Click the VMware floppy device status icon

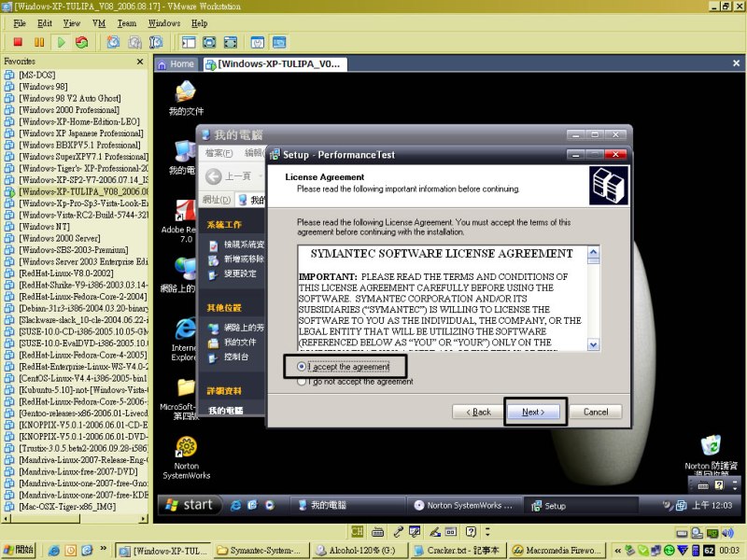pyautogui.click(x=682, y=532)
